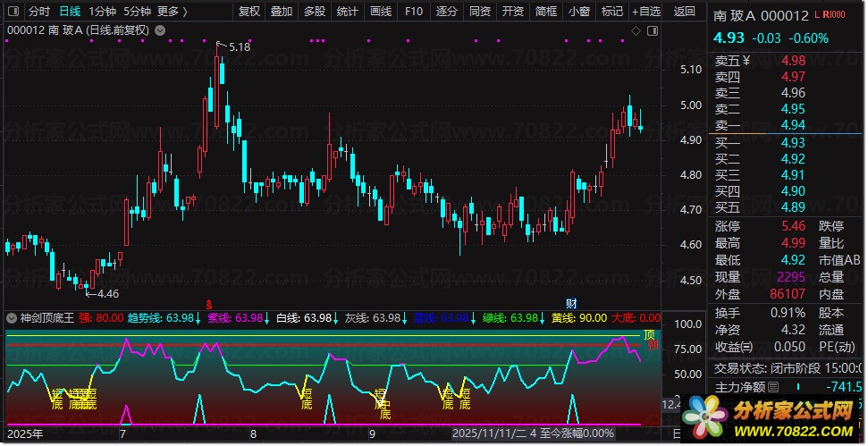Click the yen icon beside 卖五
This screenshot has width=868, height=446.
[x=746, y=61]
